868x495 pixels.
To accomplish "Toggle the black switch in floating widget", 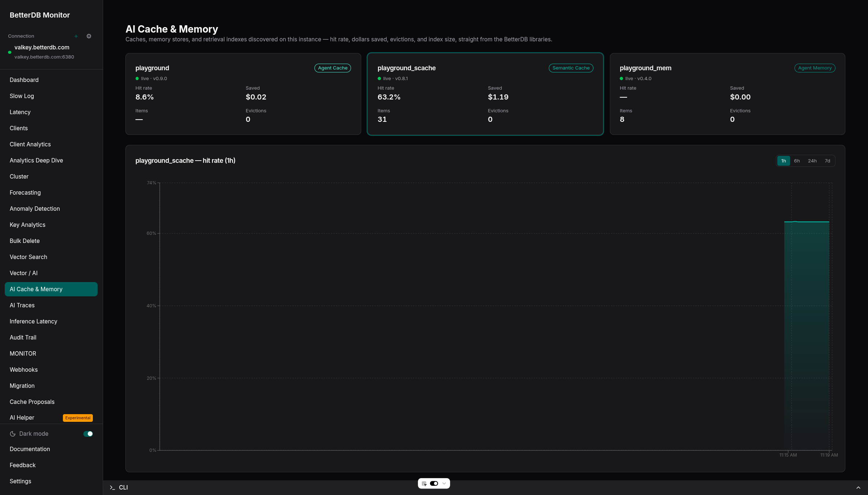I will tap(434, 484).
